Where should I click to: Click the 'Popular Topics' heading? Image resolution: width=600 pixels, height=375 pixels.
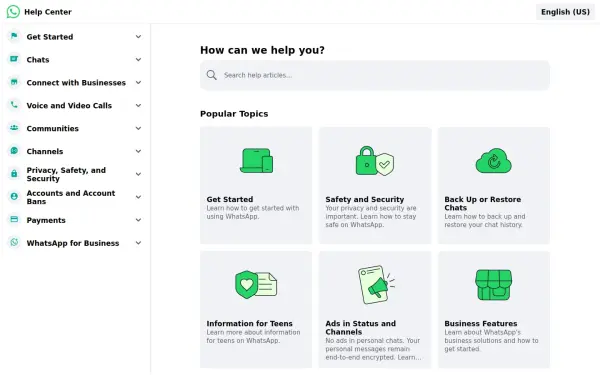coord(234,114)
